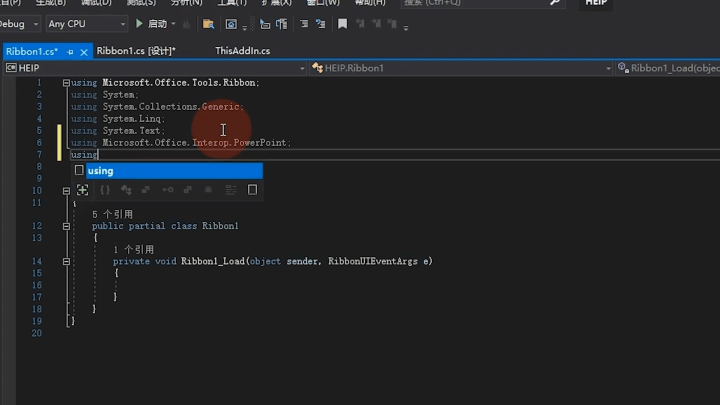
Task: Click the IntelliSense target-typed filter expander icon
Action: pyautogui.click(x=82, y=190)
